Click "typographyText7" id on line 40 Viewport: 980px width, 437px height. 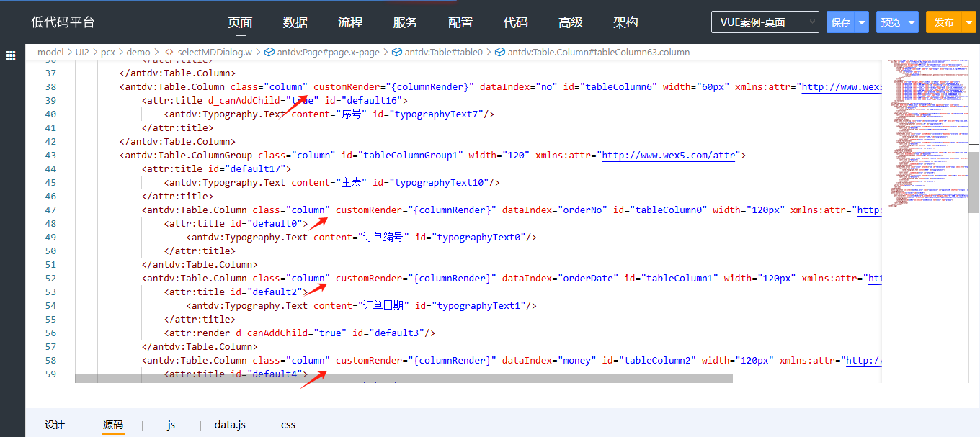(x=438, y=114)
